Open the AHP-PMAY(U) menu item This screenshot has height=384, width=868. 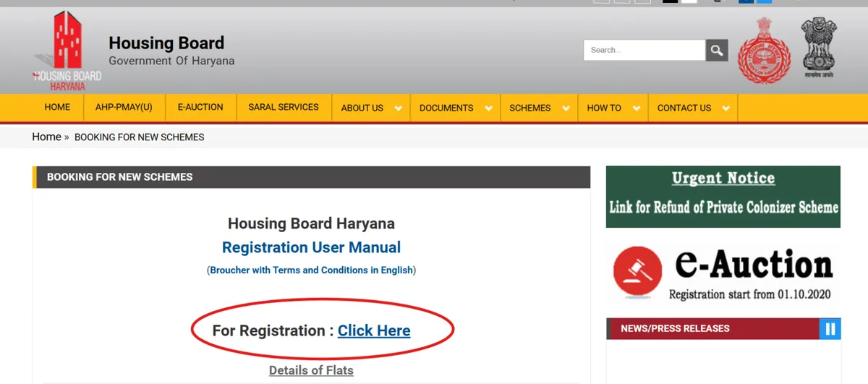click(x=124, y=107)
